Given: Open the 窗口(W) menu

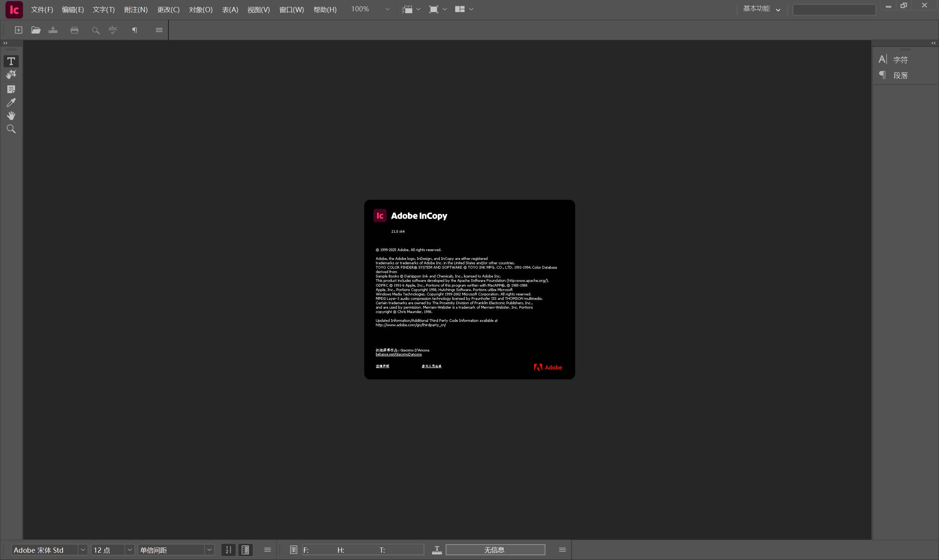Looking at the screenshot, I should (291, 10).
